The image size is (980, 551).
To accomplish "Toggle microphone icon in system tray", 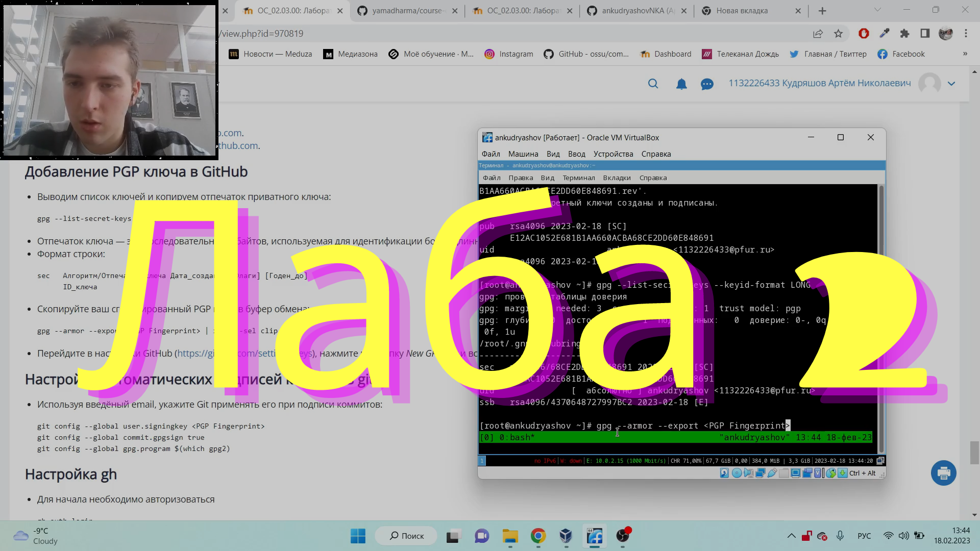I will point(840,536).
